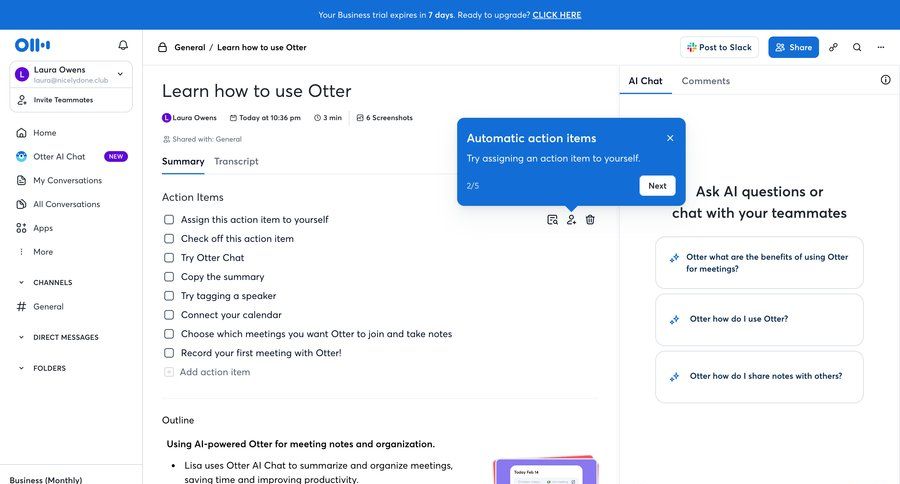Click the blue Share button
The height and width of the screenshot is (484, 900).
click(793, 47)
